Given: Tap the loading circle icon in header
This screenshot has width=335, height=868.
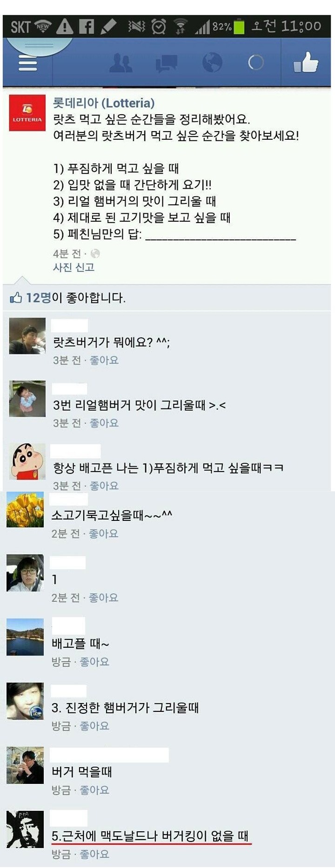Looking at the screenshot, I should coord(256,62).
